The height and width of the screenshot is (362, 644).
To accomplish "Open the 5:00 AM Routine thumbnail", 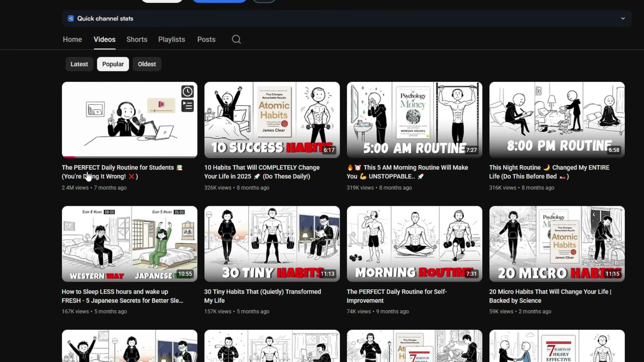I will [x=415, y=120].
